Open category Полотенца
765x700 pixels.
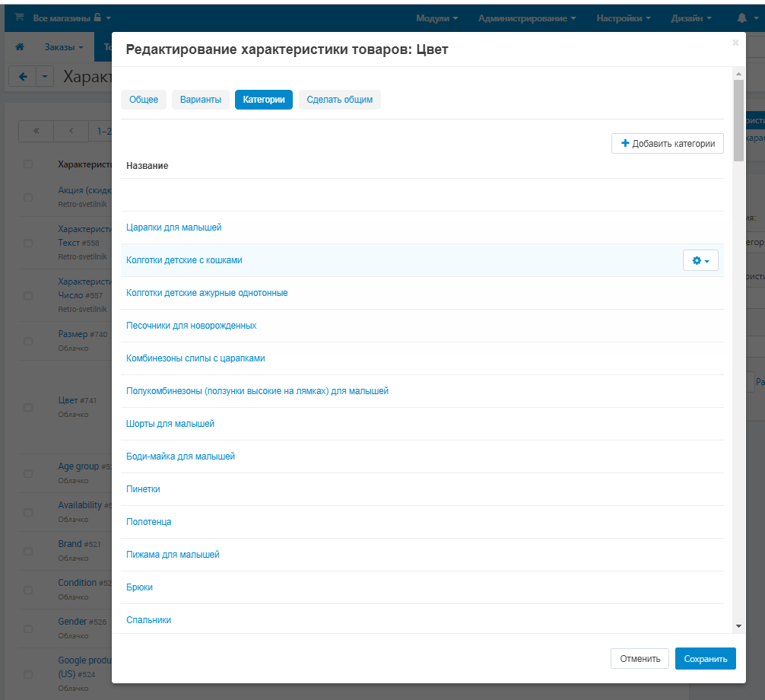(149, 522)
